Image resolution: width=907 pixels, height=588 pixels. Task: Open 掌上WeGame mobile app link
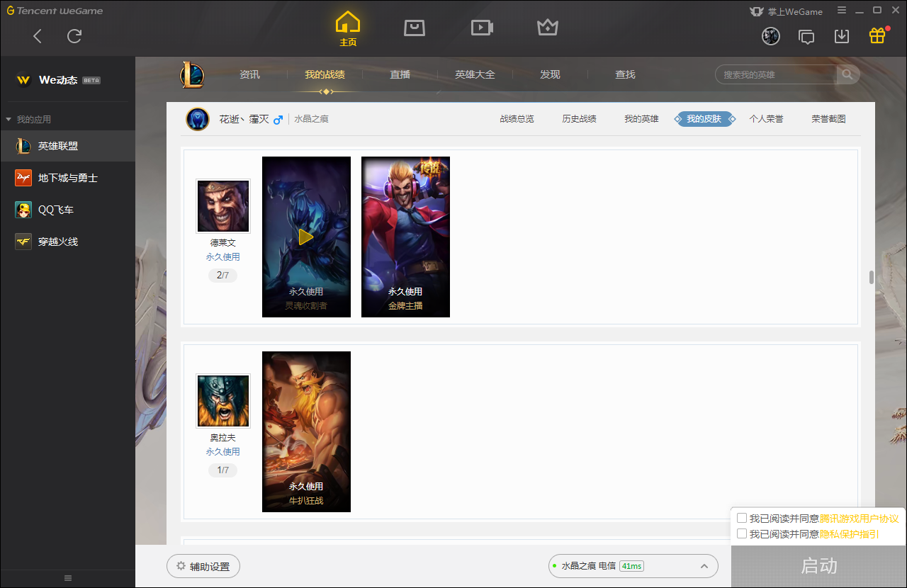point(786,11)
